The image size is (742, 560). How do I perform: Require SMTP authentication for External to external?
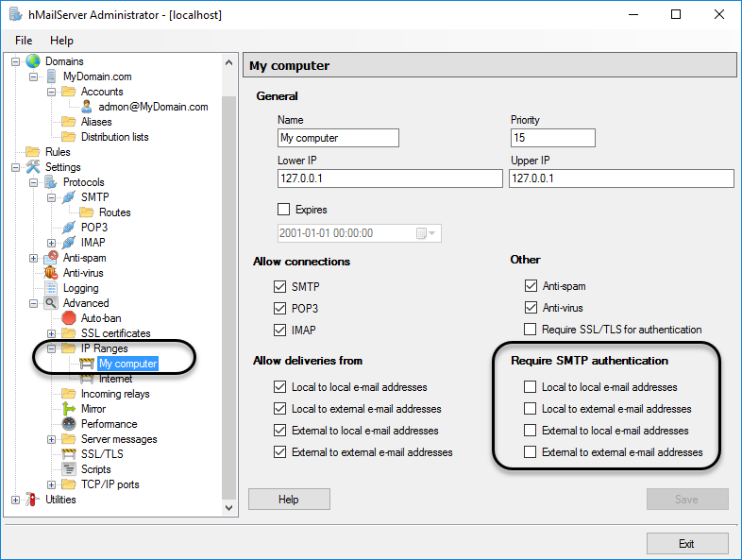coord(530,452)
